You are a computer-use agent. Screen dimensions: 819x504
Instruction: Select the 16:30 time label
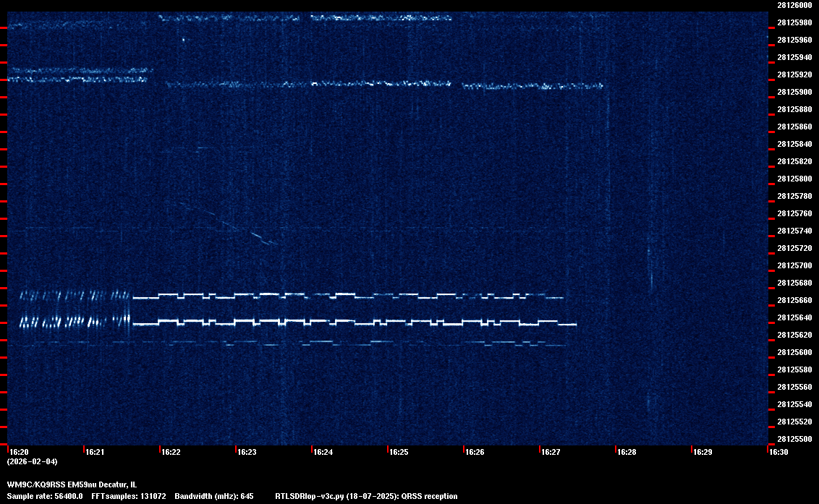pyautogui.click(x=778, y=453)
